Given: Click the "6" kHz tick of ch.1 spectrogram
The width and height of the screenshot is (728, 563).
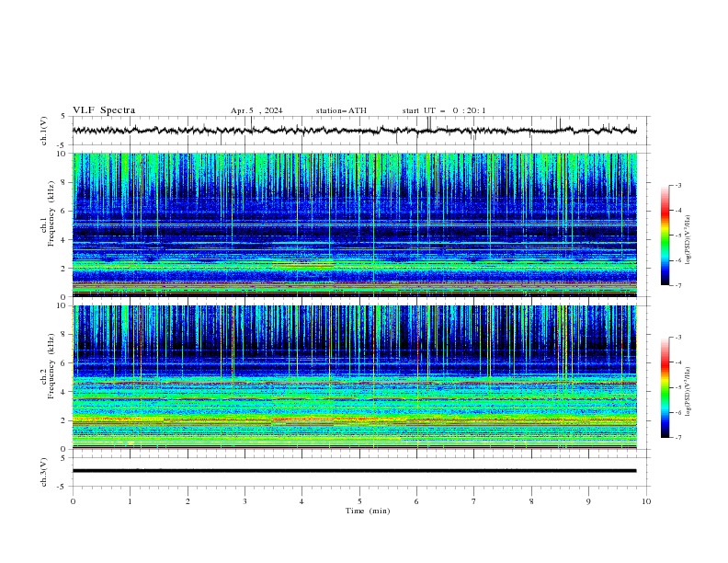Looking at the screenshot, I should click(x=64, y=211).
